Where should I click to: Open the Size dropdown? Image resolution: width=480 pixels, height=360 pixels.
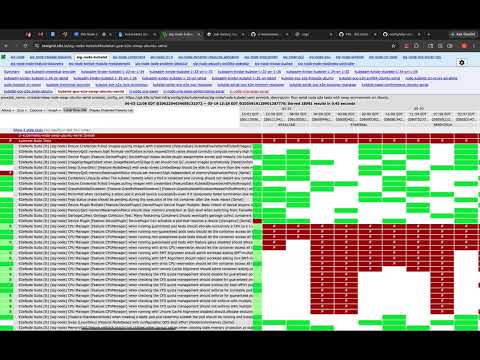(21, 110)
